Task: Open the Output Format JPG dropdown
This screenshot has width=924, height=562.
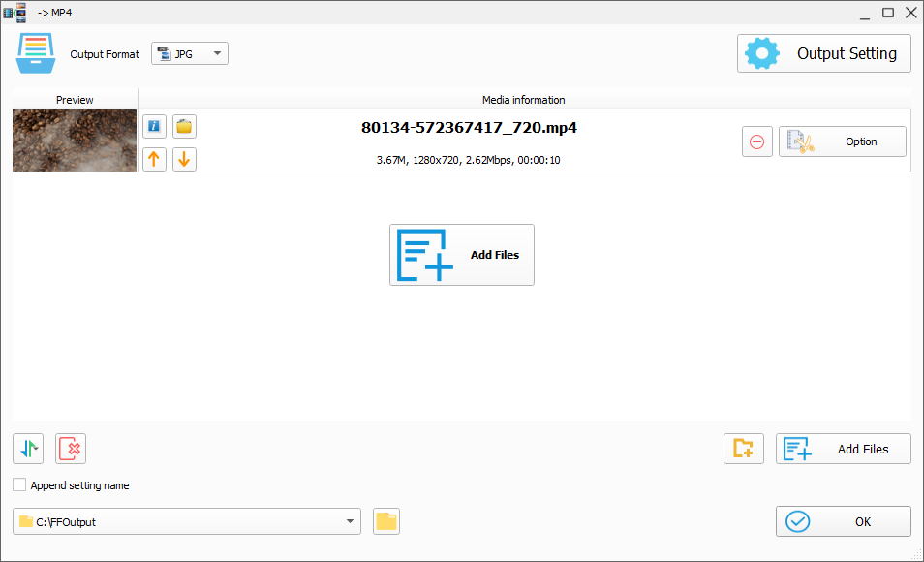Action: tap(190, 54)
